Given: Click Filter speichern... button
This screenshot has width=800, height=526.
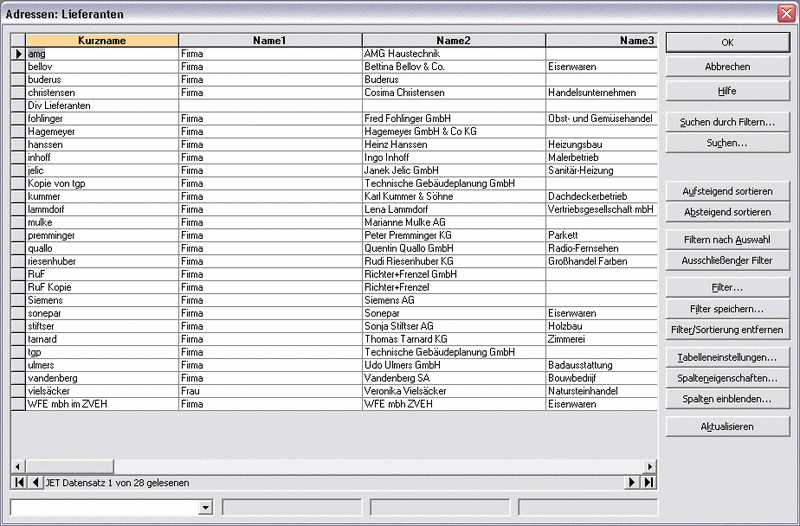Looking at the screenshot, I should click(x=728, y=309).
